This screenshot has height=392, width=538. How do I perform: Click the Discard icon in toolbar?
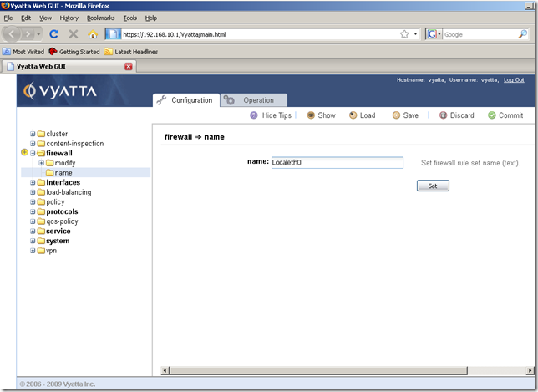pyautogui.click(x=443, y=115)
